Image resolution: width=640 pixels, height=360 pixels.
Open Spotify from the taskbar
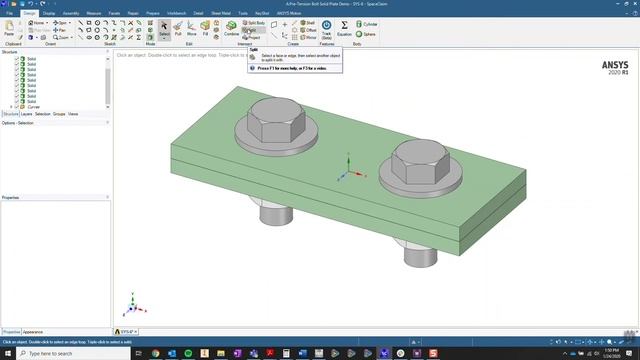click(188, 353)
